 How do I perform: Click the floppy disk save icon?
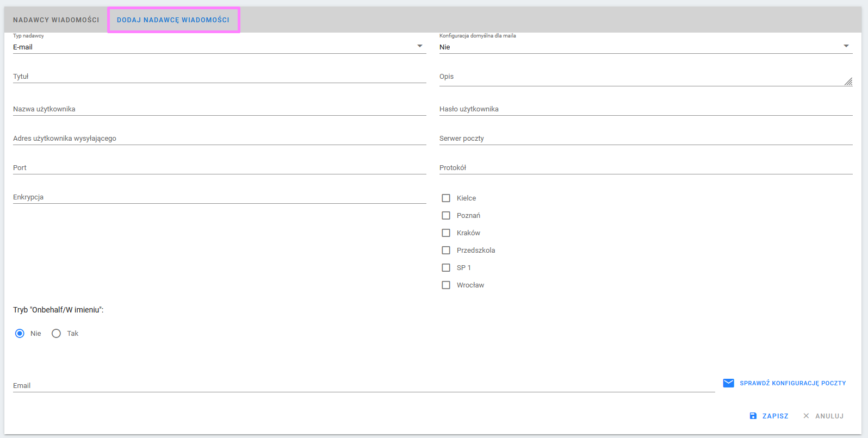tap(753, 416)
